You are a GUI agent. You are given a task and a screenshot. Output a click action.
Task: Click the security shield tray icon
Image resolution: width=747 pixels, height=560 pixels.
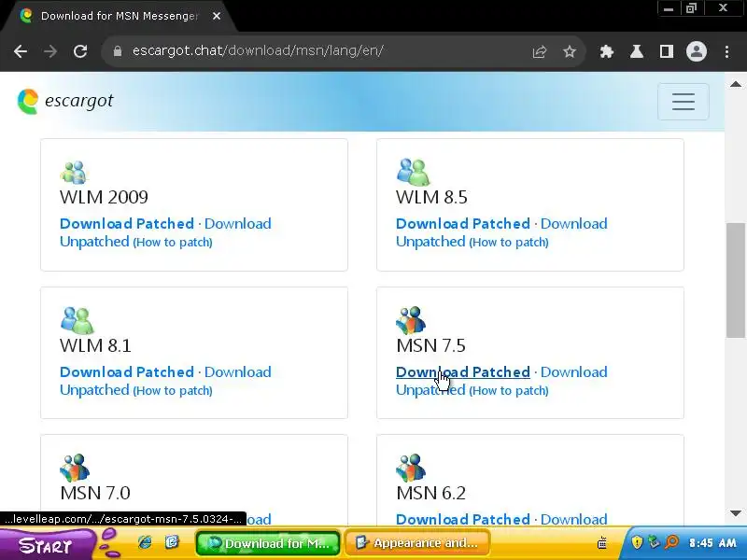click(x=637, y=542)
